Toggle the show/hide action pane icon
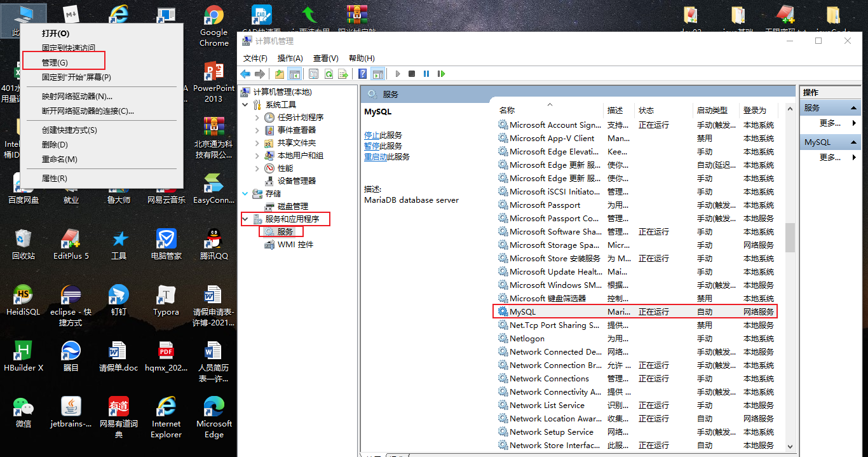This screenshot has width=868, height=457. [x=377, y=74]
